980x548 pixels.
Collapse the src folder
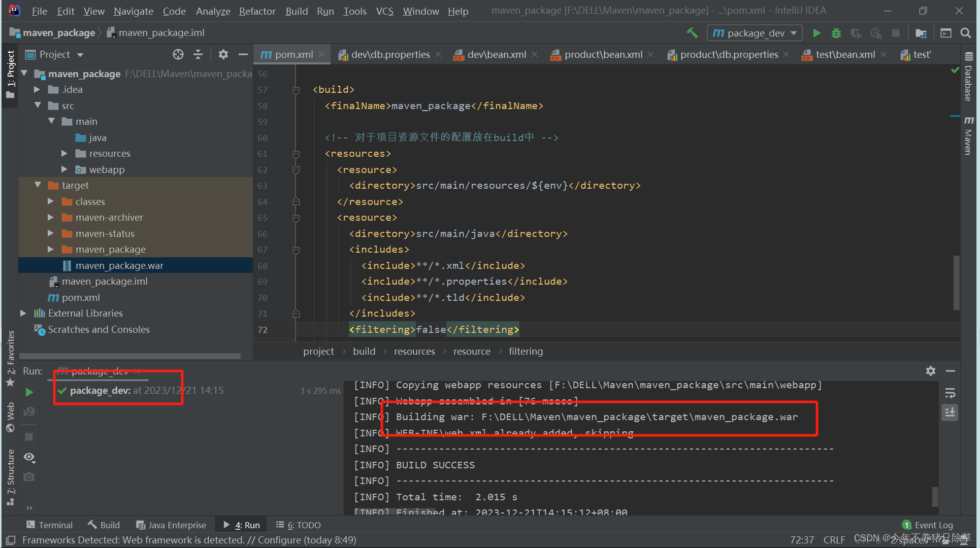38,106
